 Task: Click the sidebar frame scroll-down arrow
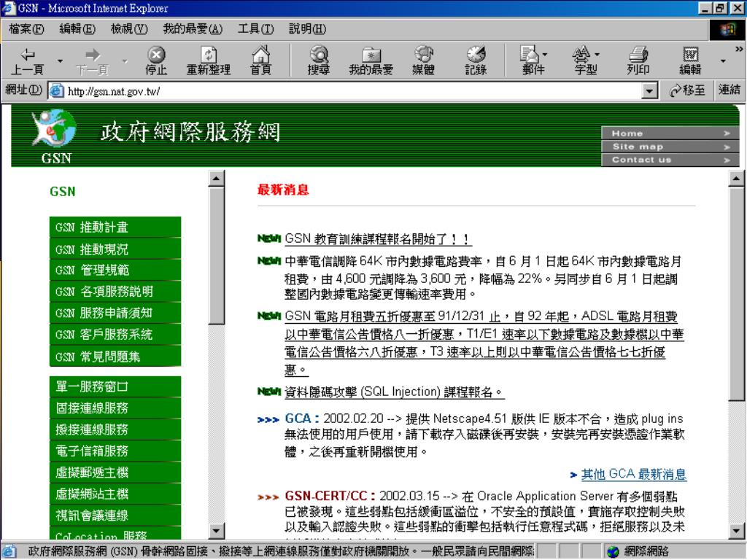[x=216, y=530]
